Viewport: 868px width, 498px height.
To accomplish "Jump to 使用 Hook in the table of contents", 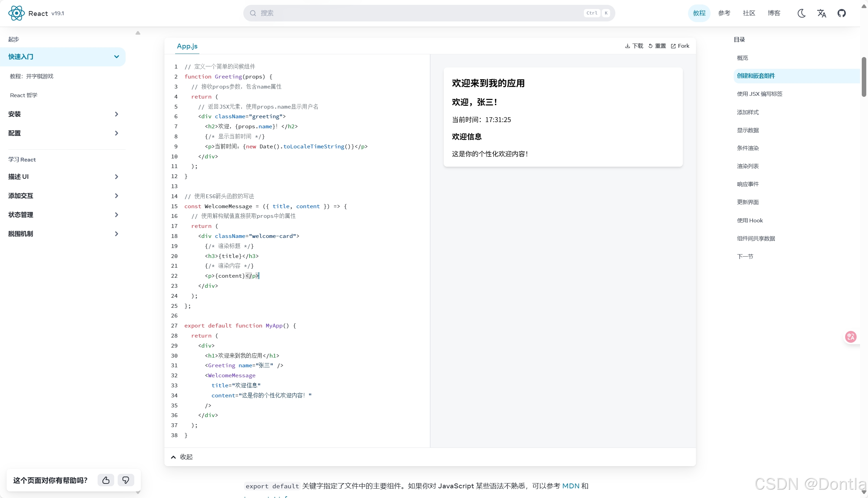I will point(750,220).
